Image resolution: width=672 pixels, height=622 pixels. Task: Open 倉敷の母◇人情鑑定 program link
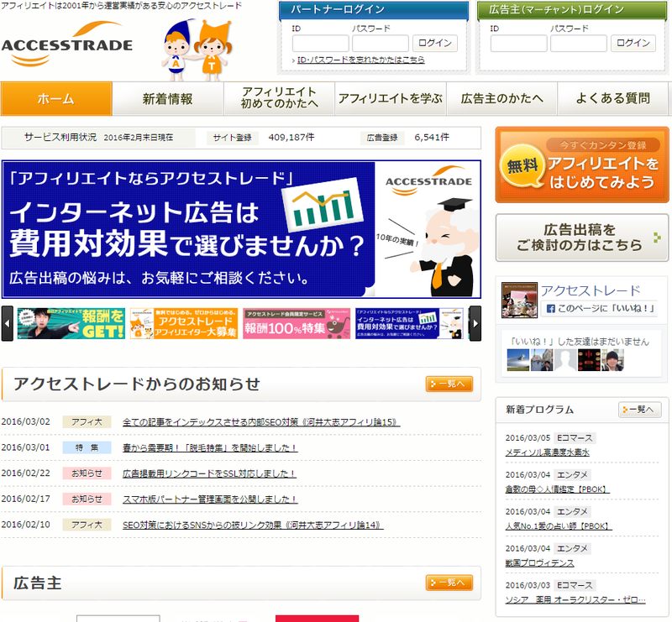[x=557, y=489]
